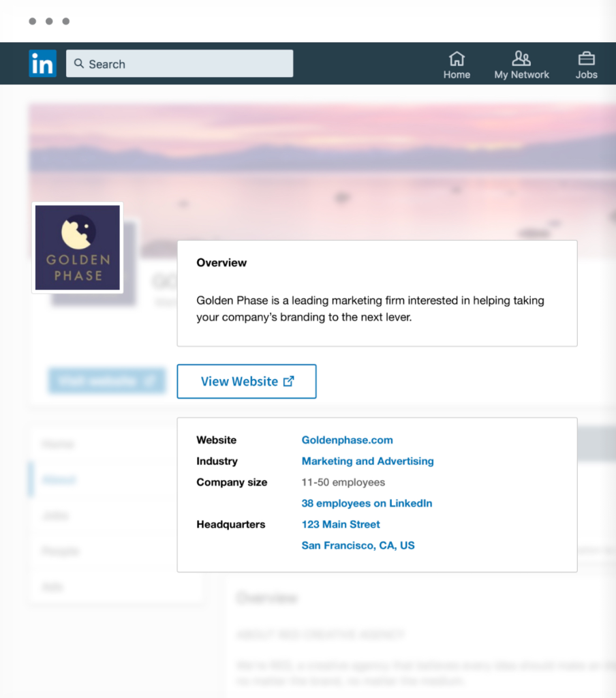Viewport: 616px width, 698px height.
Task: Click the Marketing and Advertising industry link
Action: (x=367, y=461)
